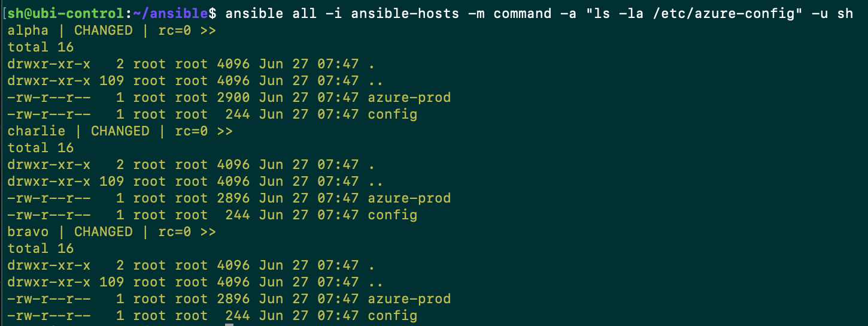Screen dimensions: 868x326
Task: Click azure-prod file name under charlie output
Action: click(409, 198)
